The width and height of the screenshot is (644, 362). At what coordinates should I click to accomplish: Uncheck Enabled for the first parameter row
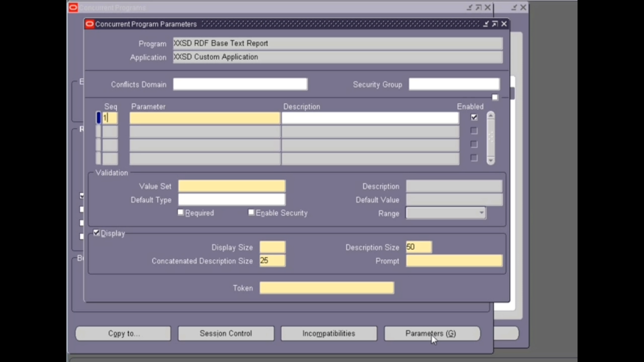[x=474, y=117]
